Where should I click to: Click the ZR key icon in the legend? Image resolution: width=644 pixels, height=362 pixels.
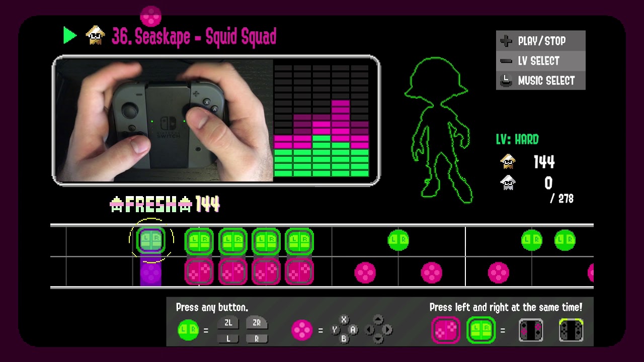click(x=257, y=323)
